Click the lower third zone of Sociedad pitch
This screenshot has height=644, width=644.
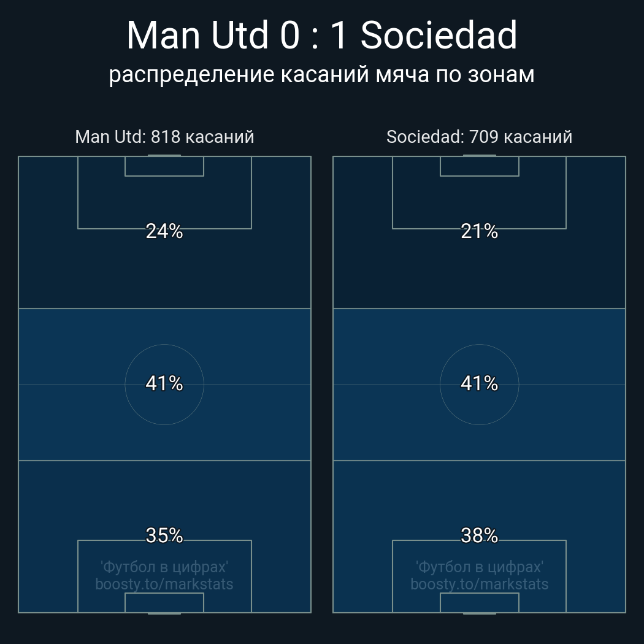[479, 537]
